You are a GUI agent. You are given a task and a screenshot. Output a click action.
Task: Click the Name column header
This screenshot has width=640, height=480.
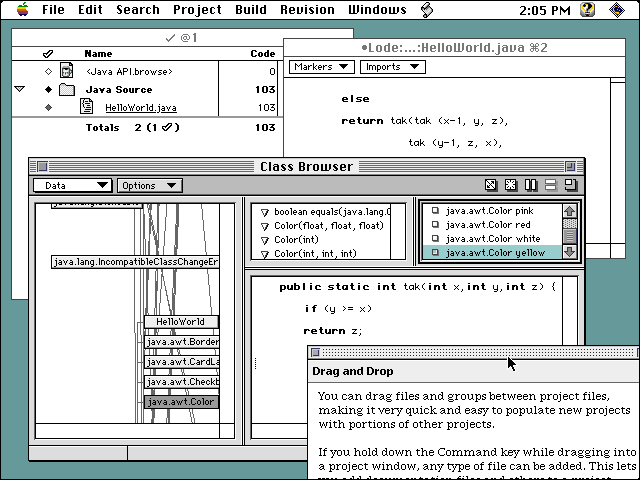pyautogui.click(x=98, y=53)
